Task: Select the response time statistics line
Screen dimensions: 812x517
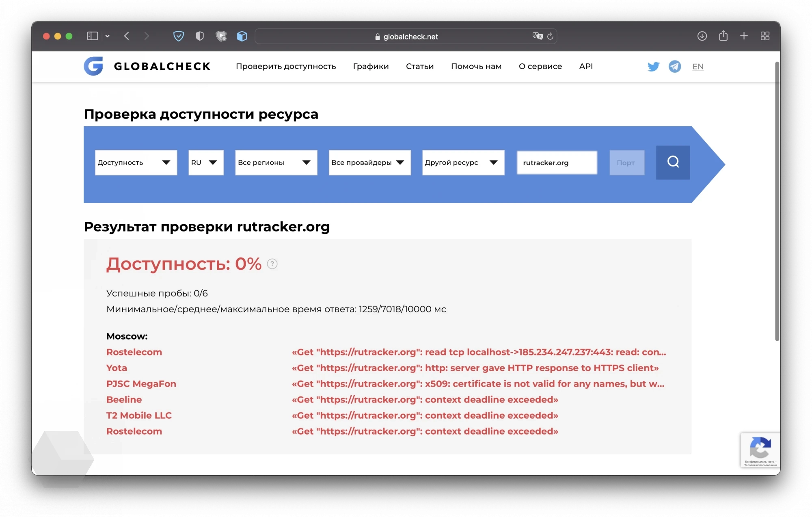Action: coord(276,309)
